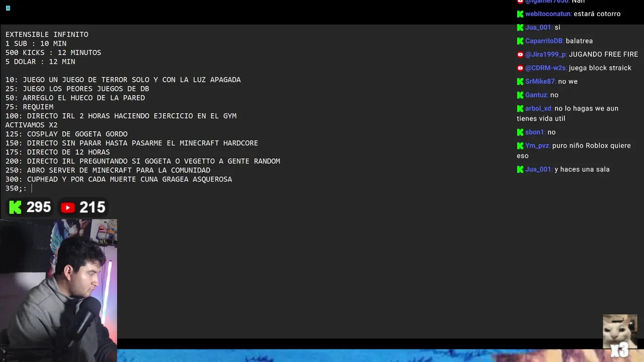The height and width of the screenshot is (362, 644).
Task: Click chat message 'no lo hagas we aun'
Action: coord(586,109)
